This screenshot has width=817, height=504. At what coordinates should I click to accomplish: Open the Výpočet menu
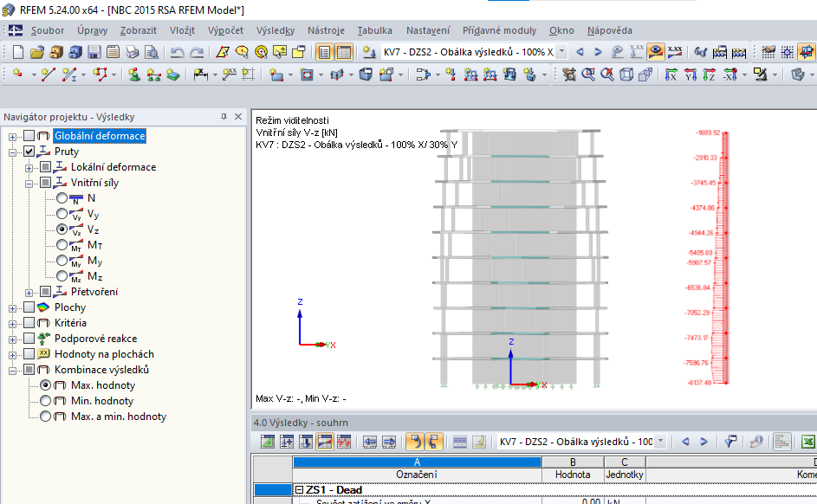(x=225, y=30)
